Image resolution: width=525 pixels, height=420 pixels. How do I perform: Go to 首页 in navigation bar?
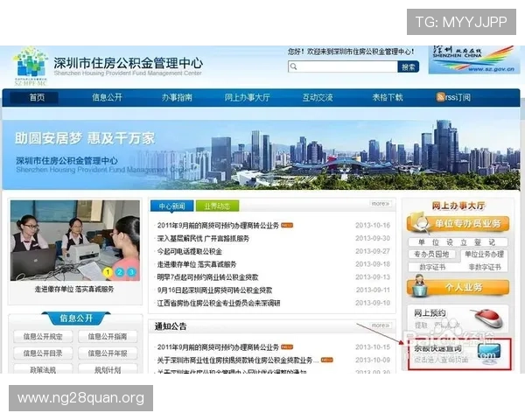click(37, 97)
